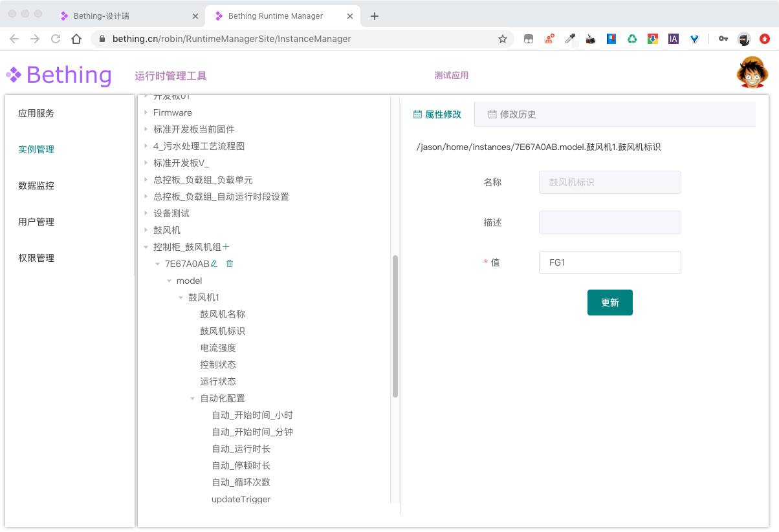Click the plus icon next to 控制柜_鼓风机组
The width and height of the screenshot is (779, 532).
coord(226,247)
